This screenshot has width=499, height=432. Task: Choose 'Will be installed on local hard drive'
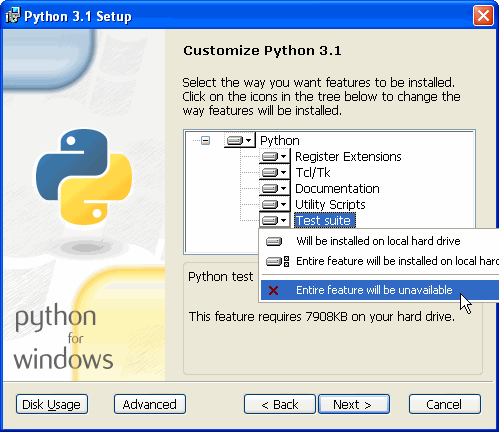point(380,241)
